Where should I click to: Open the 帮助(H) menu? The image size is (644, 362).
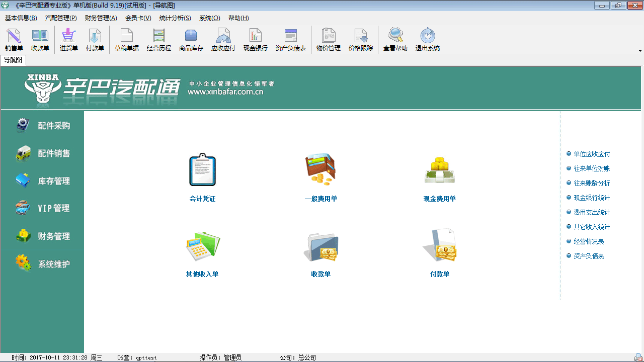click(x=238, y=18)
